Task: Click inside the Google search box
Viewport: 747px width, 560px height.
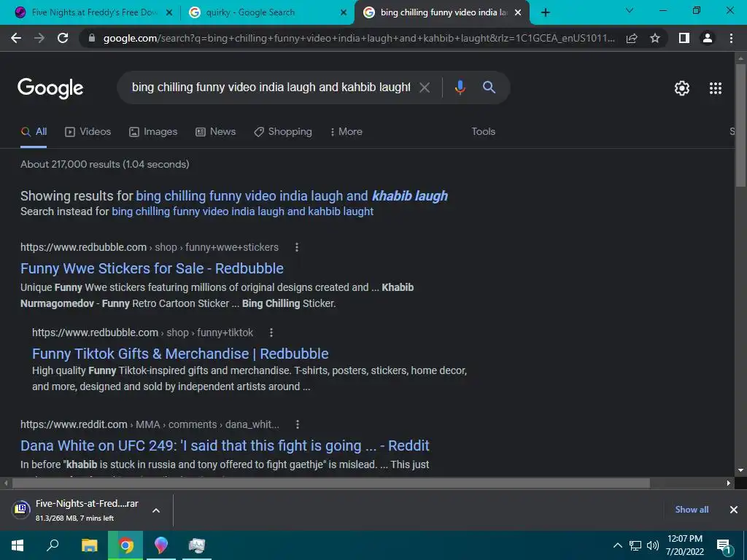Action: [271, 87]
